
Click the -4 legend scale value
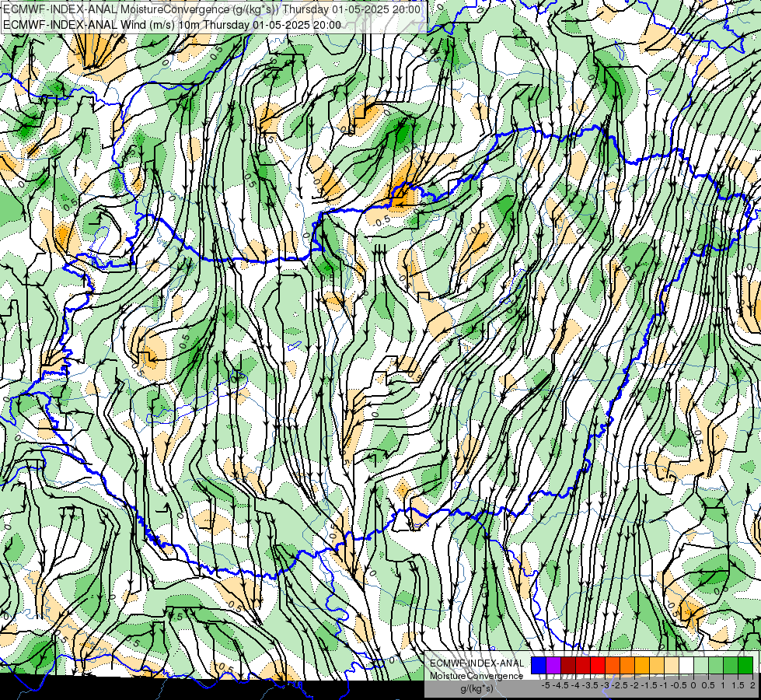575,685
